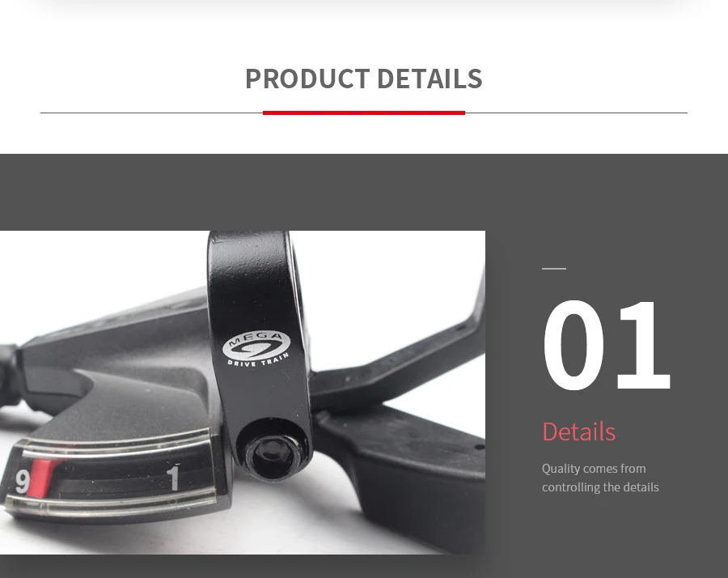Viewport: 728px width, 578px height.
Task: Click the MEGA 9 Drive Train logo
Action: coord(257,348)
